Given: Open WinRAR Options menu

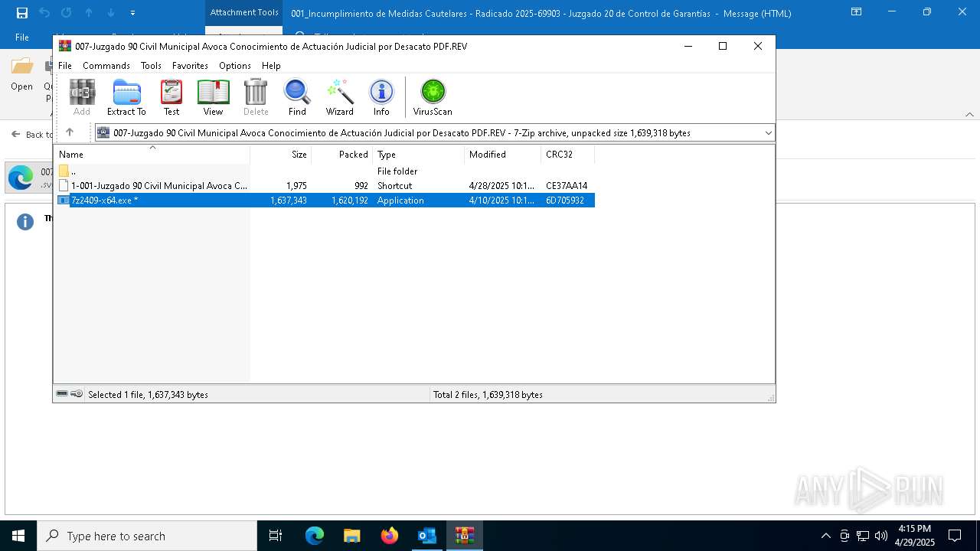Looking at the screenshot, I should pos(235,66).
